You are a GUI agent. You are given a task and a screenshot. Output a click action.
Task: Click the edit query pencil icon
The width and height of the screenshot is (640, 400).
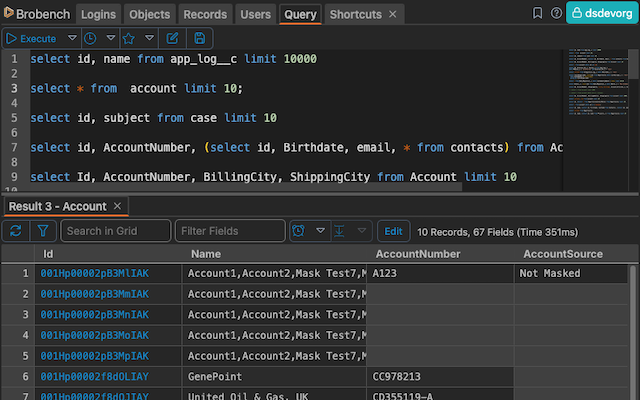coord(172,38)
